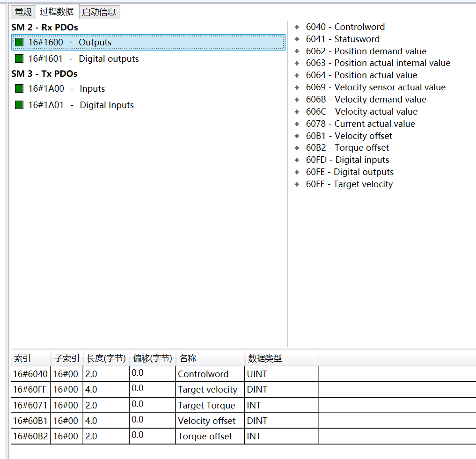
Task: Expand 6064 Position actual value node
Action: [297, 75]
